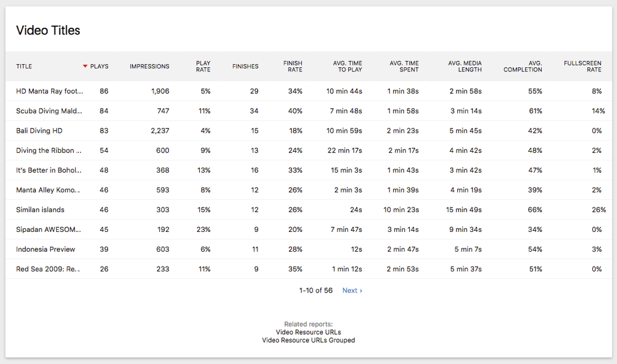
Task: Sort by Avg. Time to Play header
Action: pyautogui.click(x=347, y=67)
